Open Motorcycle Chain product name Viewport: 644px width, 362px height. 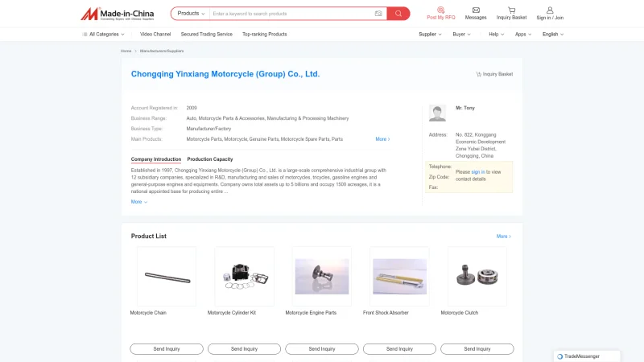coord(148,313)
